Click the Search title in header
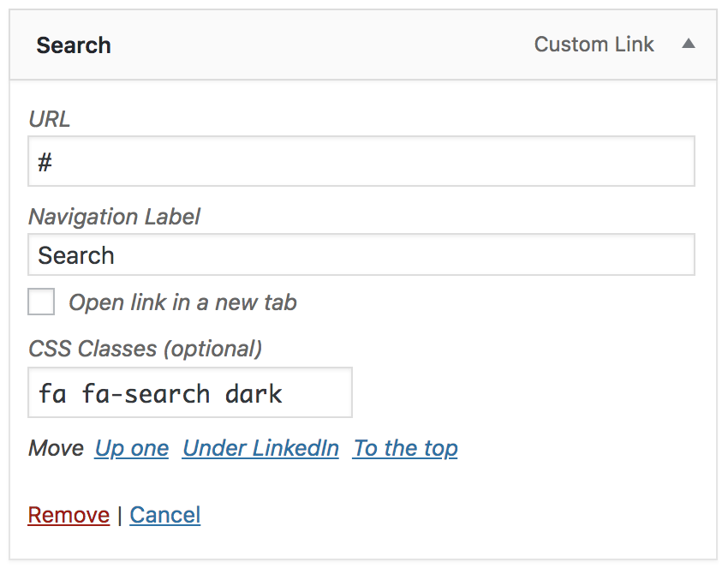Screen dimensions: 728x574 coord(74,45)
